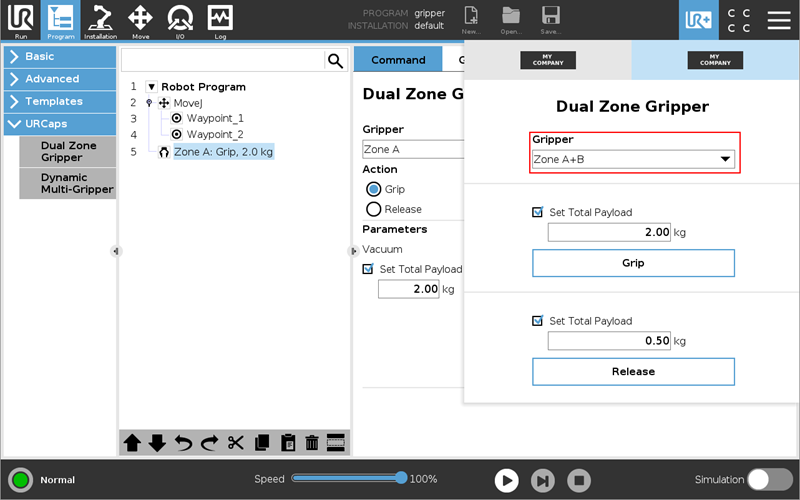This screenshot has height=500, width=800.
Task: Open the Log tab icon
Action: click(220, 19)
